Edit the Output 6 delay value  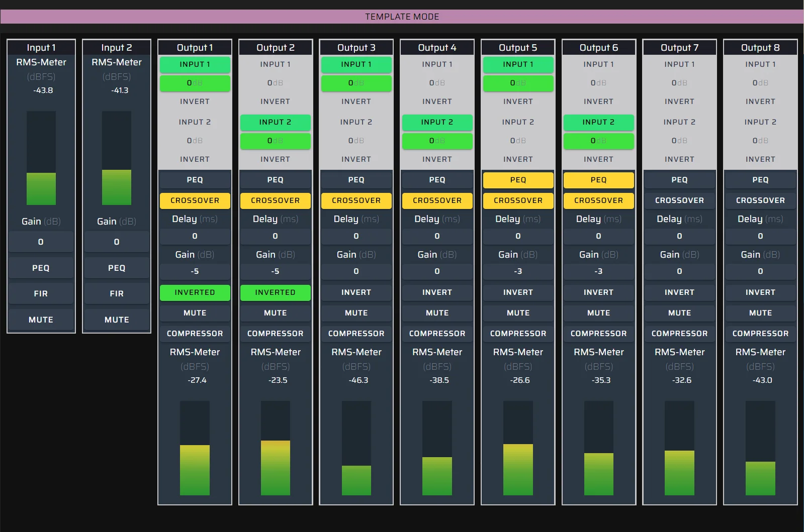[598, 236]
